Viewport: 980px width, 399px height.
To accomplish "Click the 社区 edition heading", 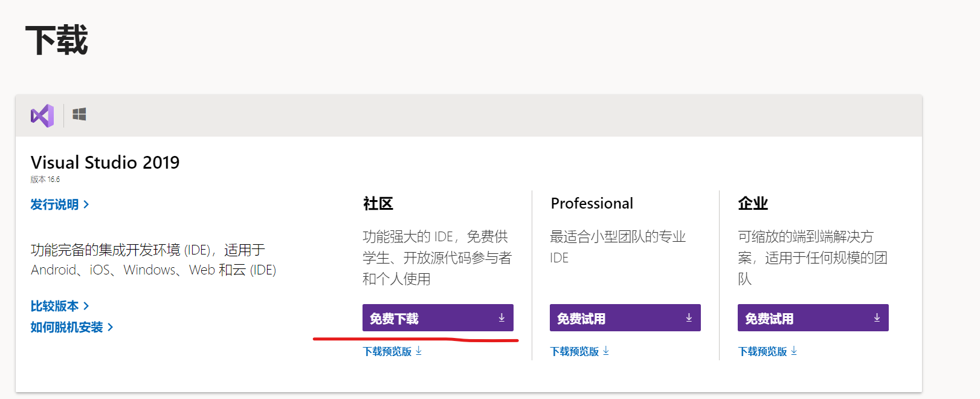I will pyautogui.click(x=378, y=204).
